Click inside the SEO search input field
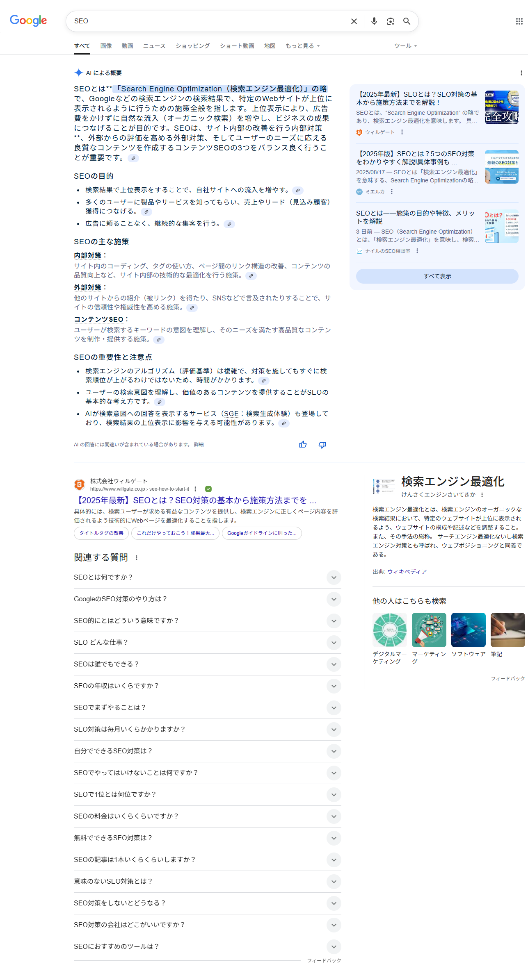Viewport: 528px width, 980px height. [x=209, y=21]
